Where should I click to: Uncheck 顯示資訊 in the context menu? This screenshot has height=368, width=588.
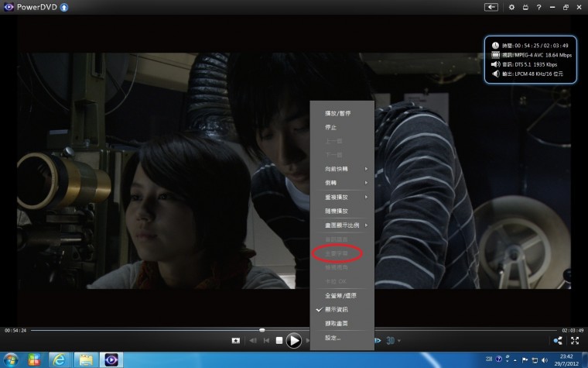pos(337,309)
